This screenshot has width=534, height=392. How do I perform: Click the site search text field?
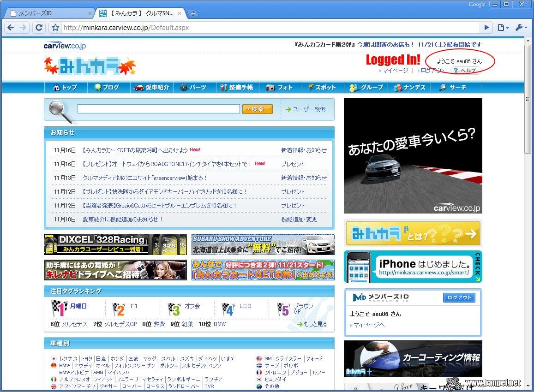[159, 109]
